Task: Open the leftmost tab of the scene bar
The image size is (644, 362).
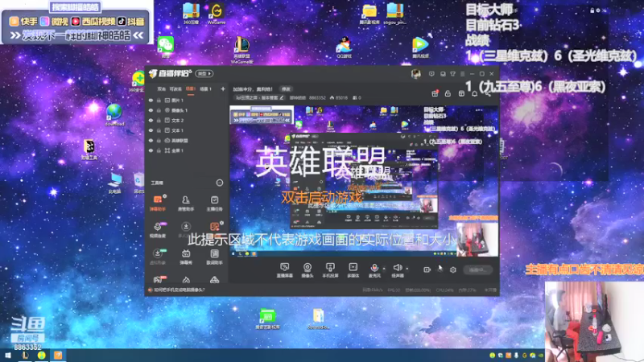Action: click(162, 88)
